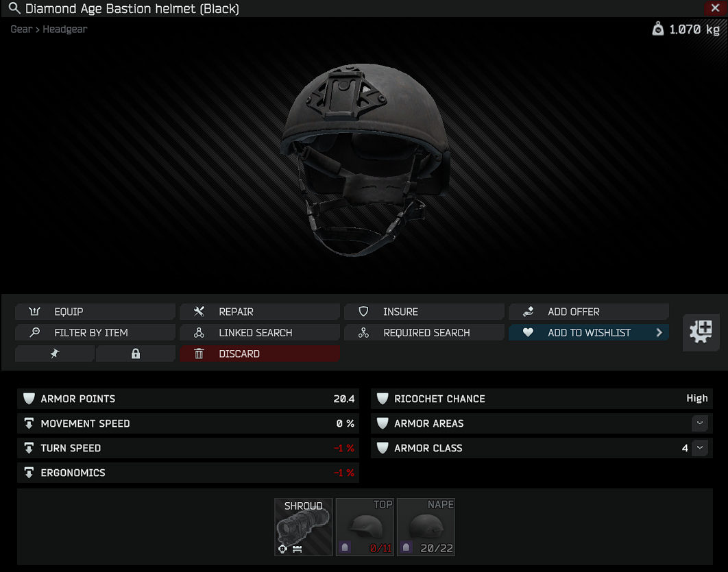Open the Shroud attachment slot

[304, 527]
